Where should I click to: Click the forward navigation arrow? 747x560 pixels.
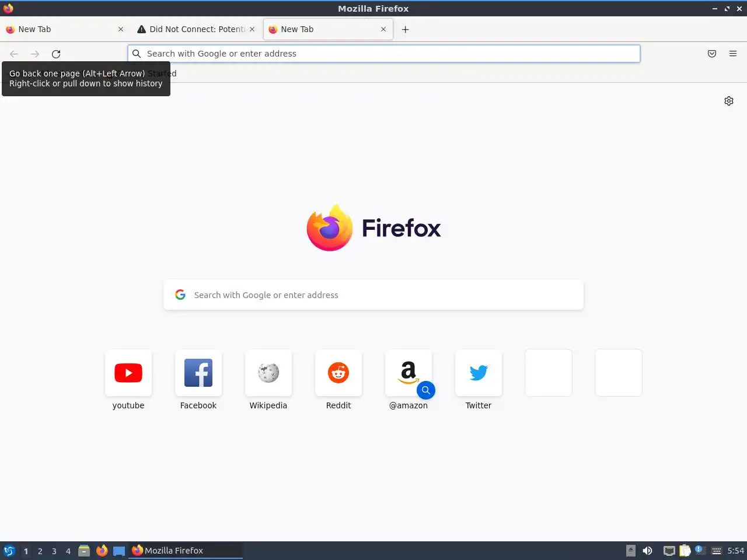coord(35,54)
